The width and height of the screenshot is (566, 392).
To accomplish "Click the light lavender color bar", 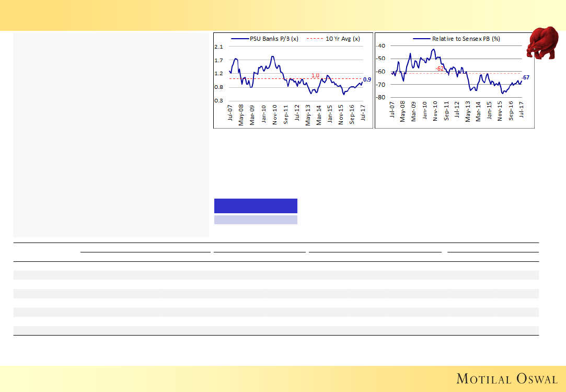I will tap(256, 220).
